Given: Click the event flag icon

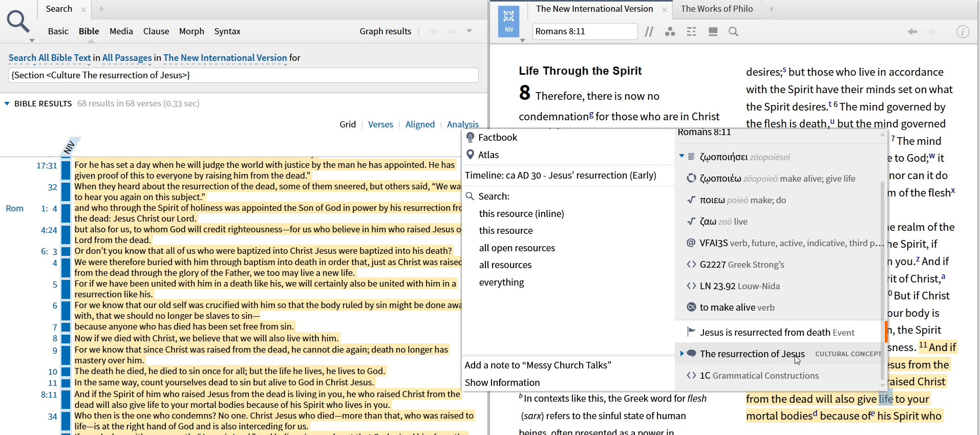Looking at the screenshot, I should tap(691, 332).
